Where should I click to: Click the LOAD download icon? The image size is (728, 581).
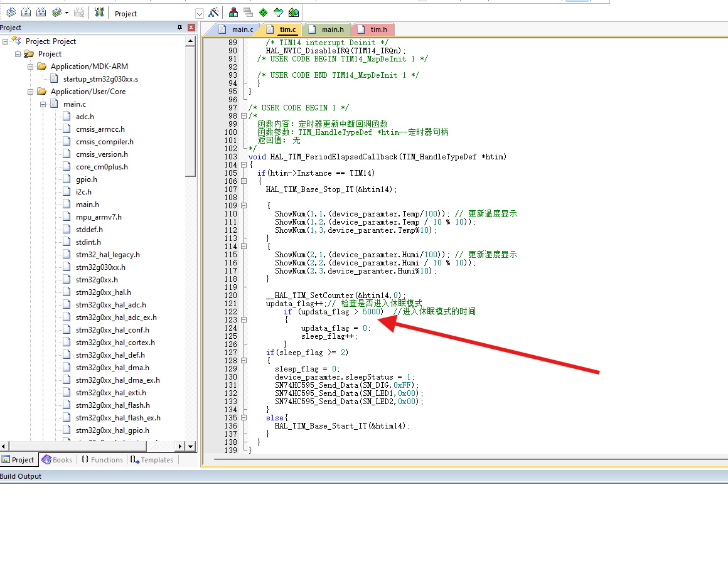(x=99, y=13)
